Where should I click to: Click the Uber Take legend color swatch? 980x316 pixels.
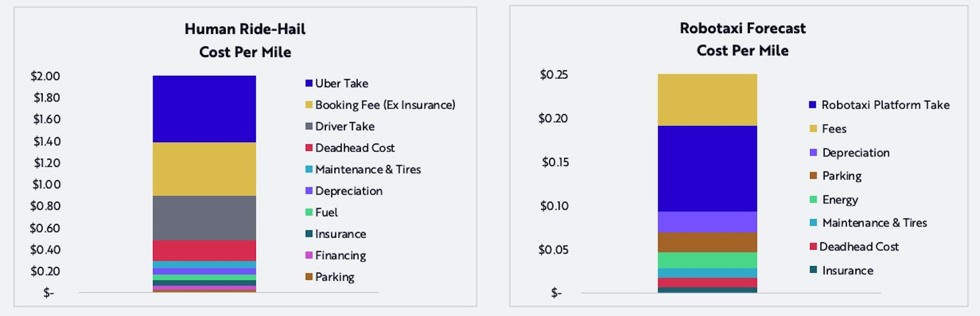pyautogui.click(x=309, y=83)
